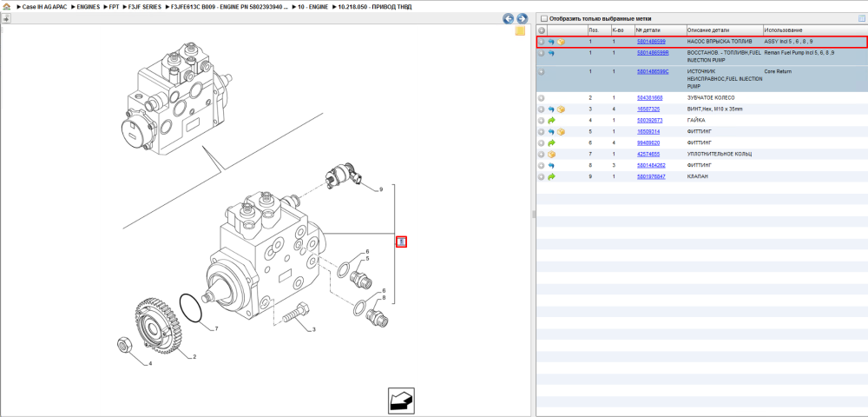
Task: Open part number link 99469020
Action: (648, 142)
